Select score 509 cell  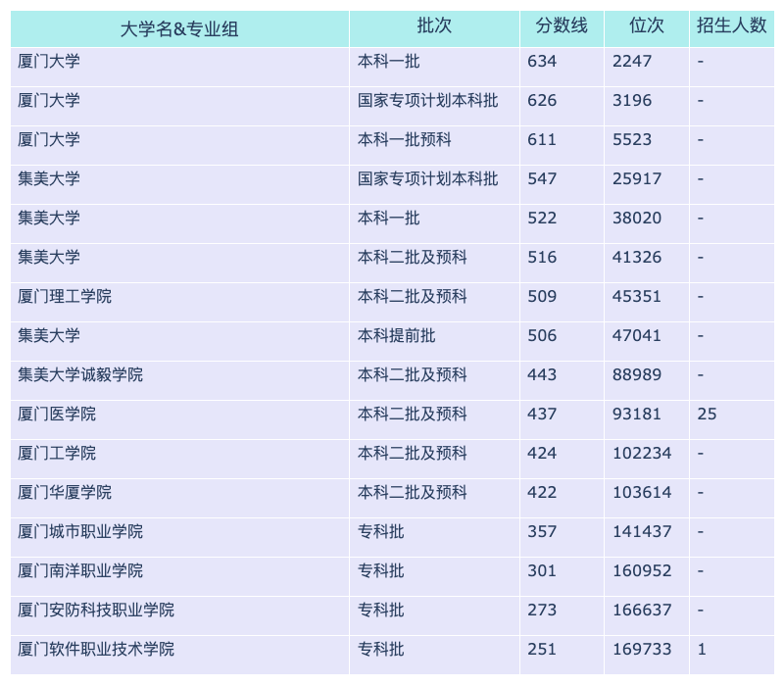pos(542,297)
